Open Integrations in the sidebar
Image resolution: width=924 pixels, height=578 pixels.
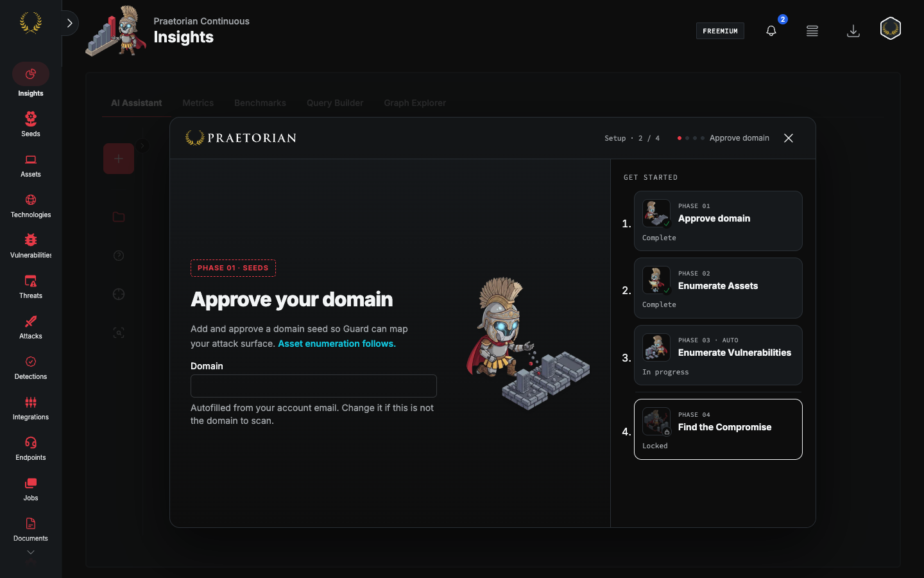point(31,408)
